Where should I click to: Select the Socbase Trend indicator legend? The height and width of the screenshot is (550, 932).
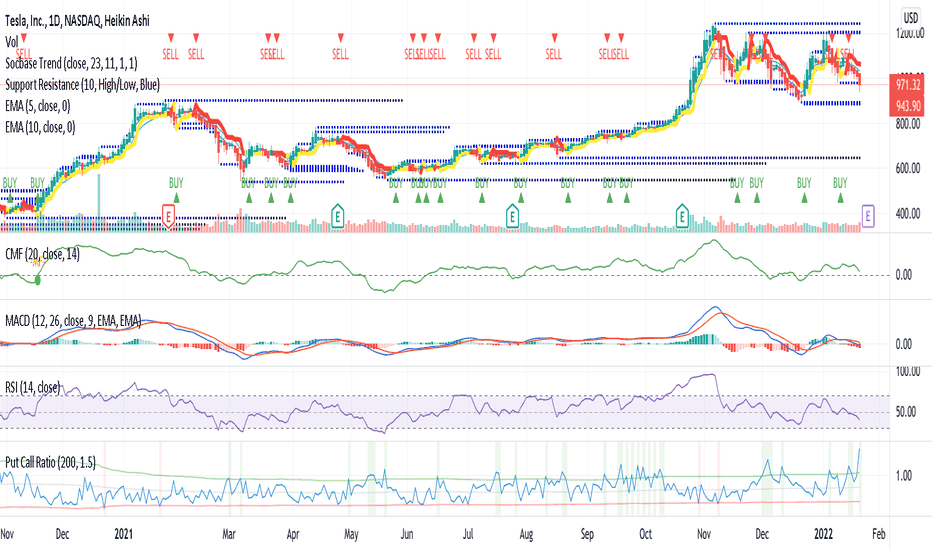71,63
